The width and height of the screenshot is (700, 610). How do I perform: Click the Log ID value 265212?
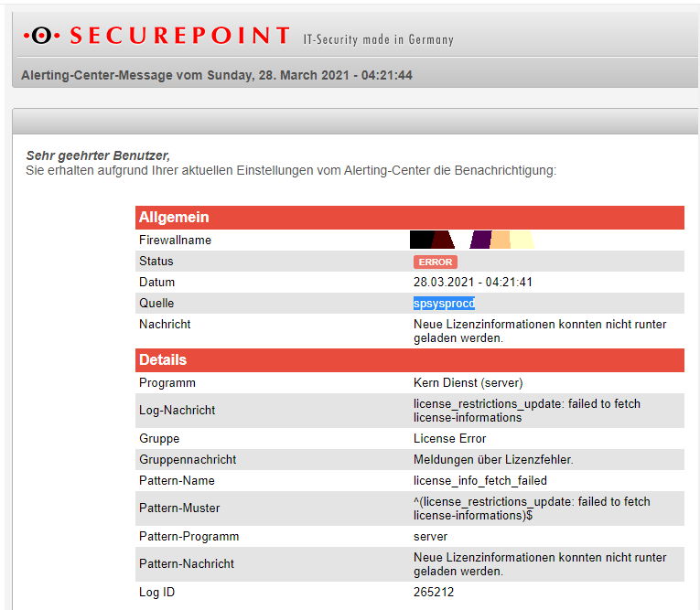coord(434,592)
